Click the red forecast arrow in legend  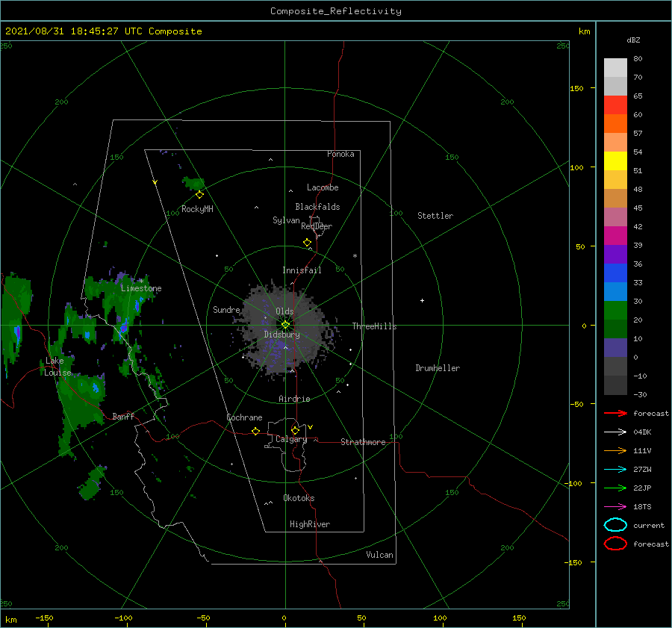point(615,413)
